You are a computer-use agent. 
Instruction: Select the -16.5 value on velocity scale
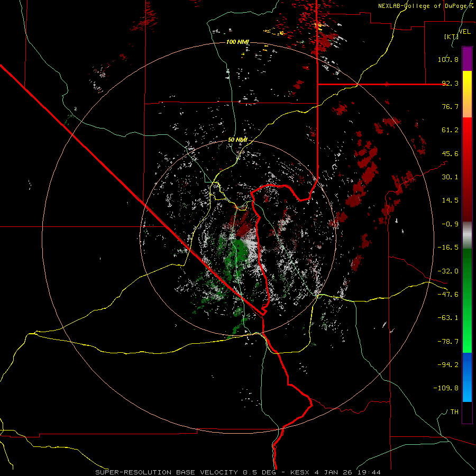click(x=448, y=248)
